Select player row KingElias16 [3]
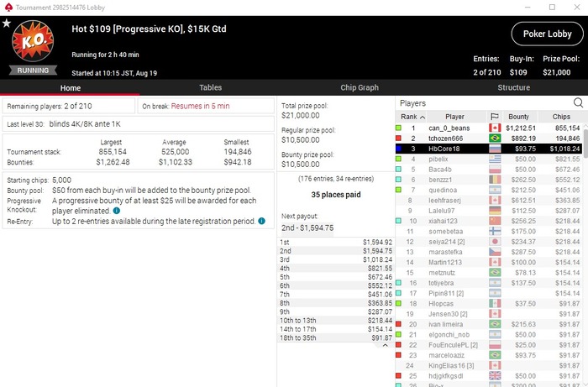 coord(489,365)
